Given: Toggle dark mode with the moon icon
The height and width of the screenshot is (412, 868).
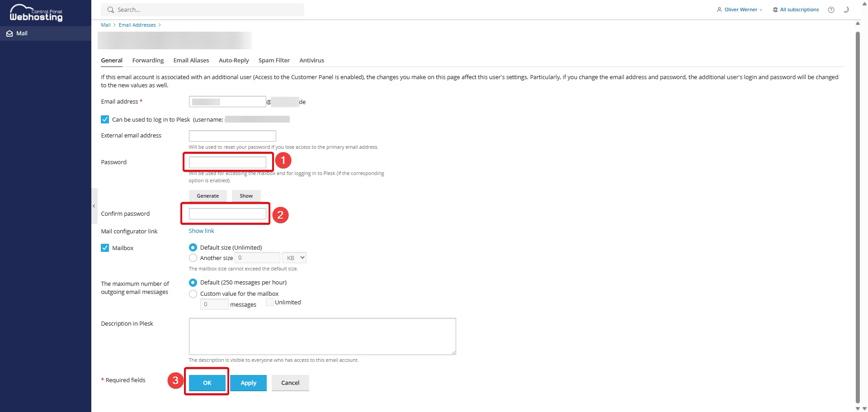Looking at the screenshot, I should pyautogui.click(x=846, y=9).
